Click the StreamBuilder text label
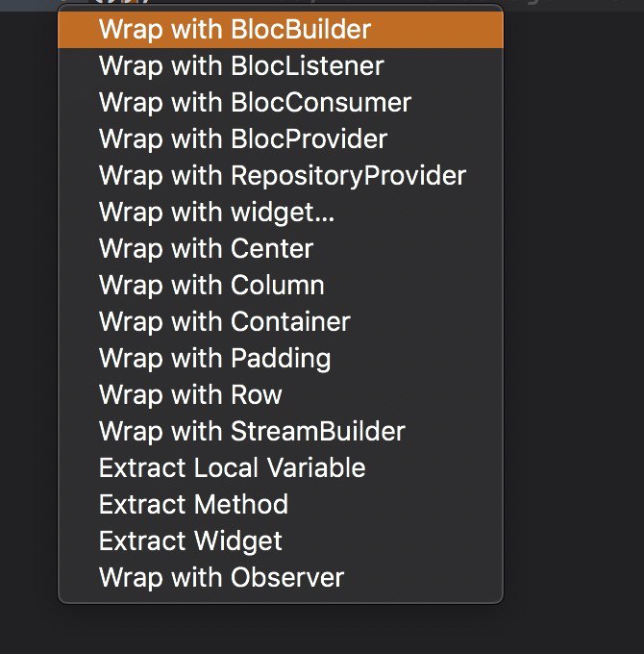 317,431
